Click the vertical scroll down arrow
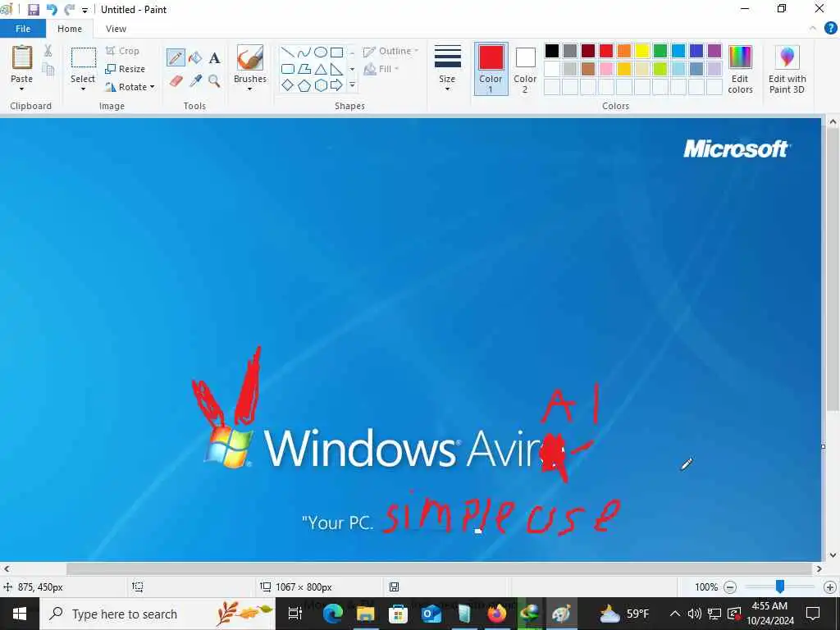Image resolution: width=840 pixels, height=630 pixels. click(x=833, y=555)
